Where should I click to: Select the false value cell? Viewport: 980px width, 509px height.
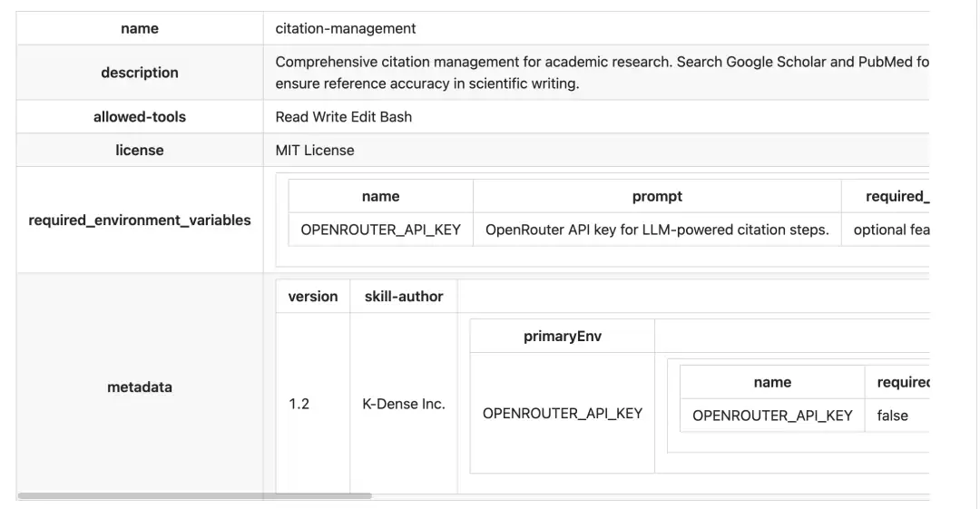893,416
